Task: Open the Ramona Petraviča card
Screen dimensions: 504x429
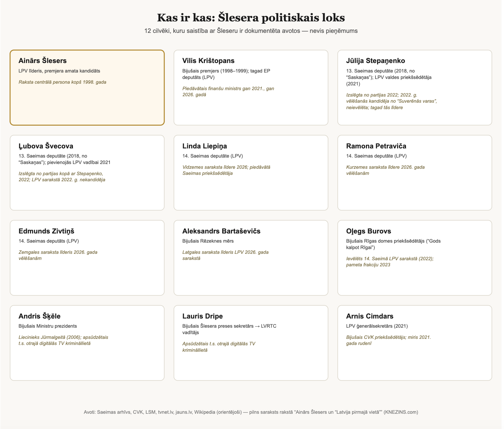Action: (414, 173)
